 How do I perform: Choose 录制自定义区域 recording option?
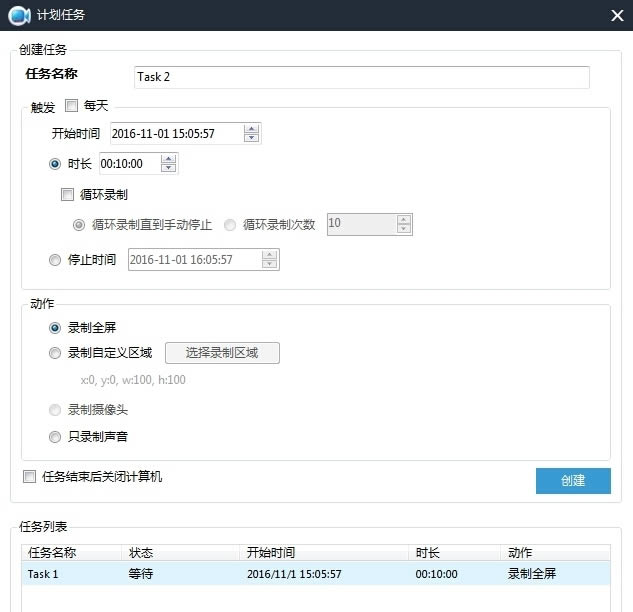[55, 353]
